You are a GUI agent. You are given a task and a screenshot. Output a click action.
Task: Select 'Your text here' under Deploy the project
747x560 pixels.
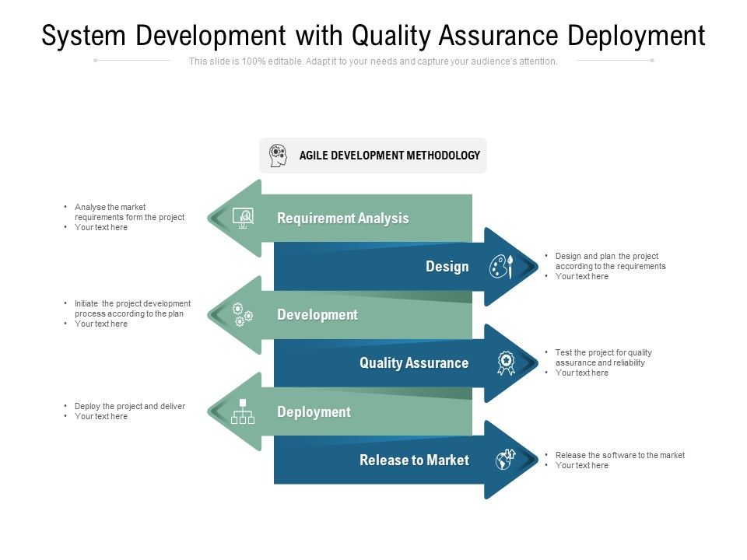(101, 417)
